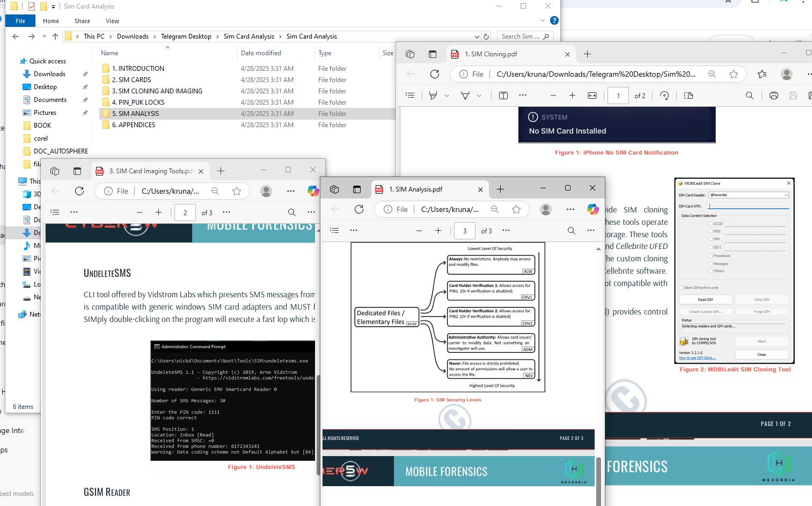Viewport: 812px width, 506px height.
Task: Refresh the SIM Card Imaging Tools PDF page
Action: click(x=79, y=191)
